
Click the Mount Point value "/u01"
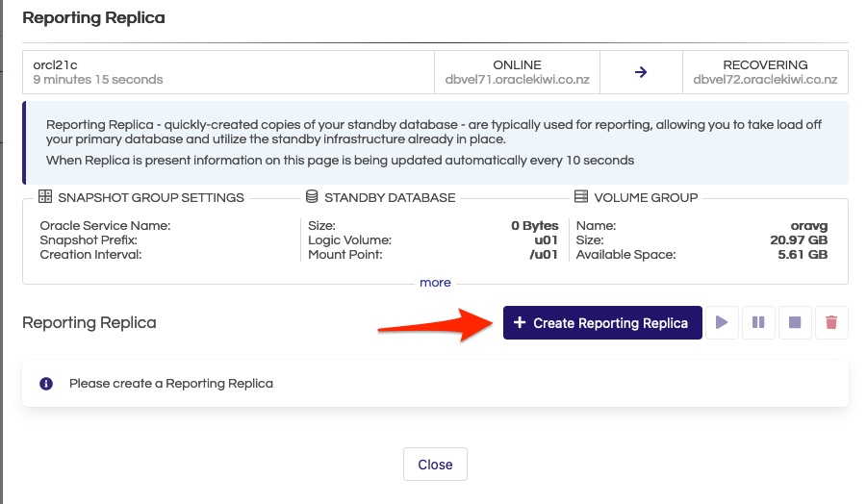[544, 254]
